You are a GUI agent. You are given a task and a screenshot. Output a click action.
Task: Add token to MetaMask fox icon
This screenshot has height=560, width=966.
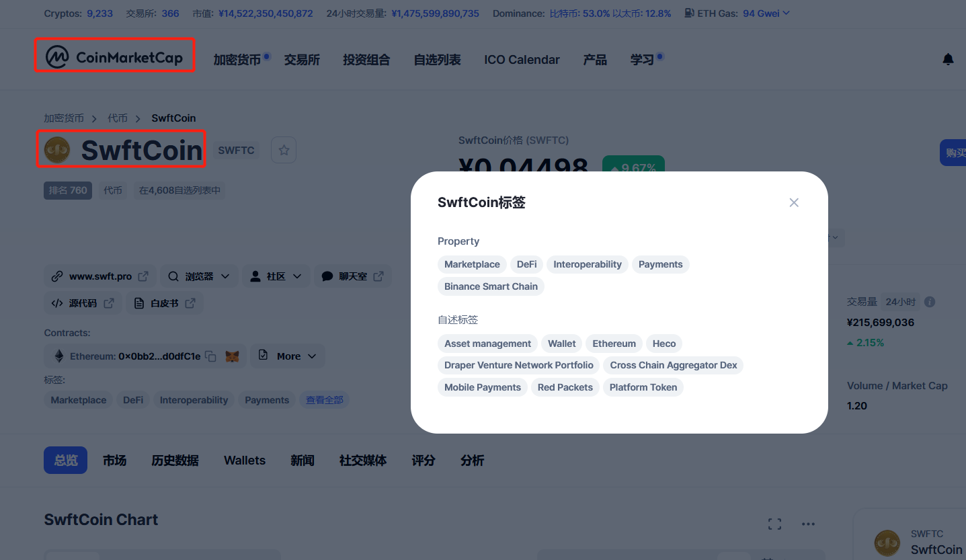(232, 356)
